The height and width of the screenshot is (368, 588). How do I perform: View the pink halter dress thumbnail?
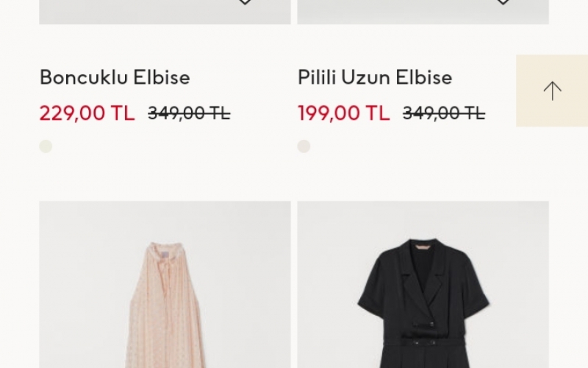(165, 284)
